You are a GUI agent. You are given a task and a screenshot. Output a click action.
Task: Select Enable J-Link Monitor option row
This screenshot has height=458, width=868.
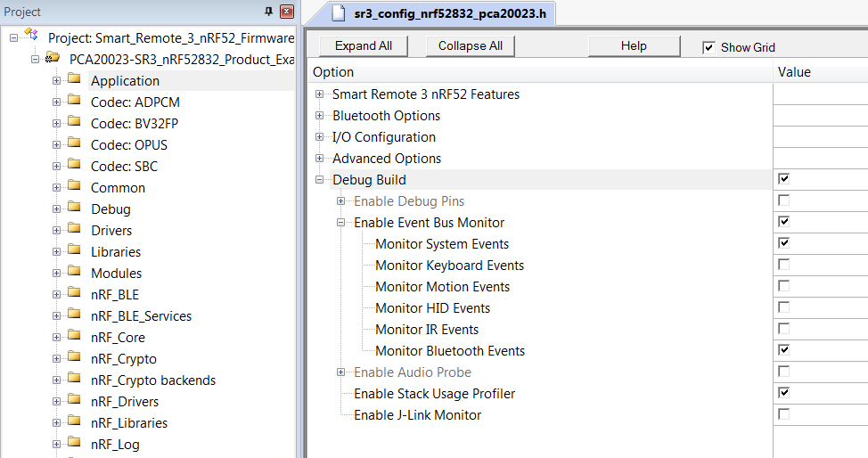[417, 415]
